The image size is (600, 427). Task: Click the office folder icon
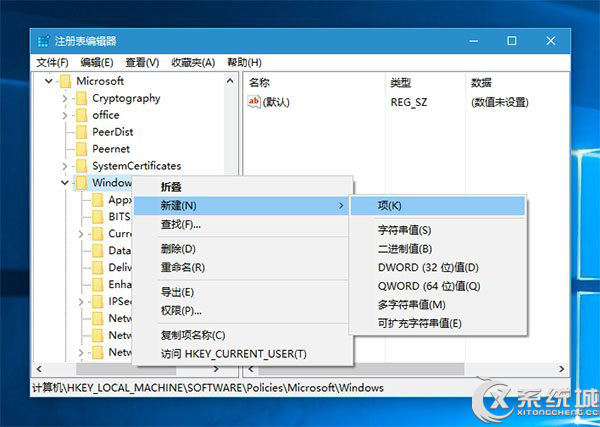(x=82, y=115)
